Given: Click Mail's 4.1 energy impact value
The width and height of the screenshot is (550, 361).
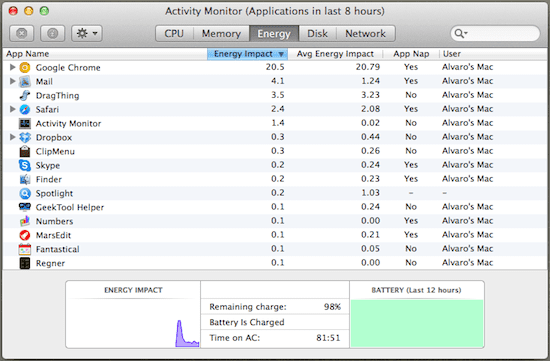Looking at the screenshot, I should point(277,81).
